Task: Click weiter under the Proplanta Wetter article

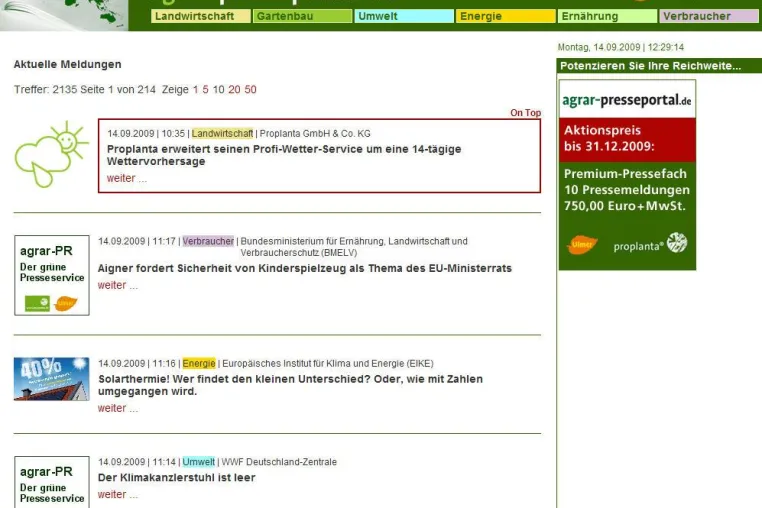Action: 126,178
